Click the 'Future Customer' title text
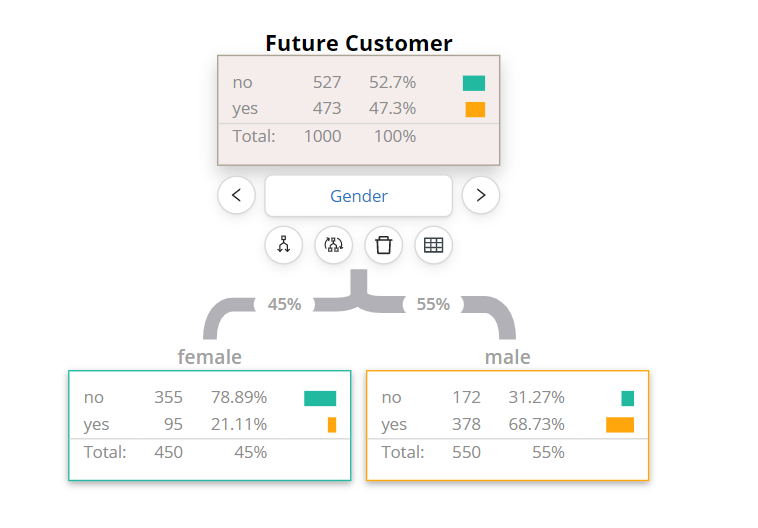 coord(358,43)
